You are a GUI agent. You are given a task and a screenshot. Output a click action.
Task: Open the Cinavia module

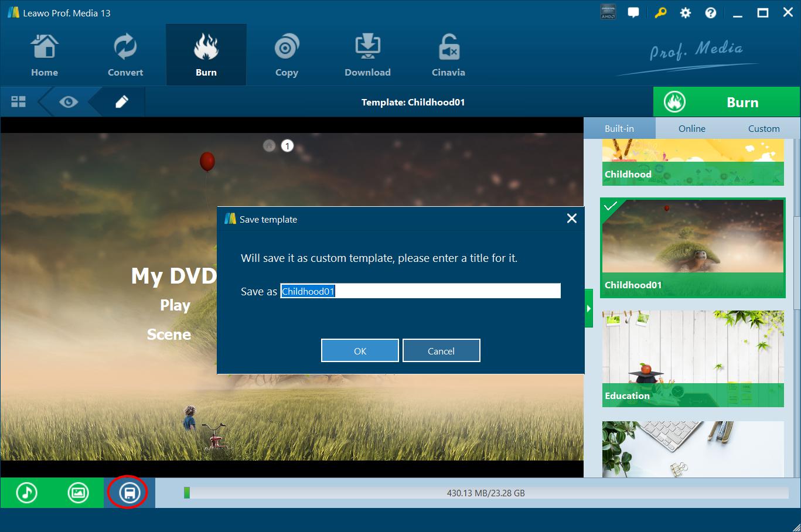[448, 55]
